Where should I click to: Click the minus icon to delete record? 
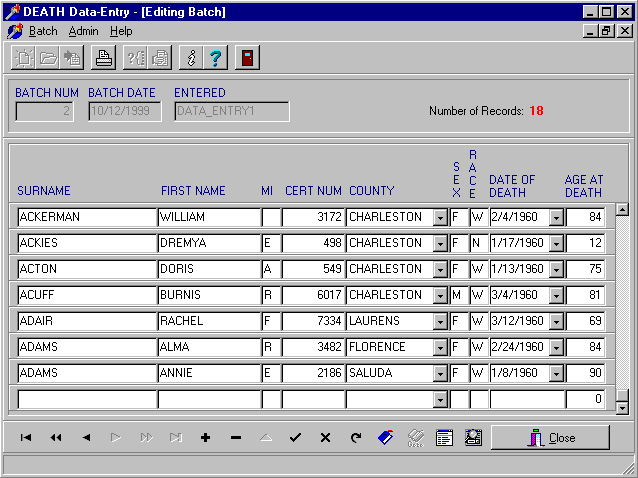click(236, 438)
